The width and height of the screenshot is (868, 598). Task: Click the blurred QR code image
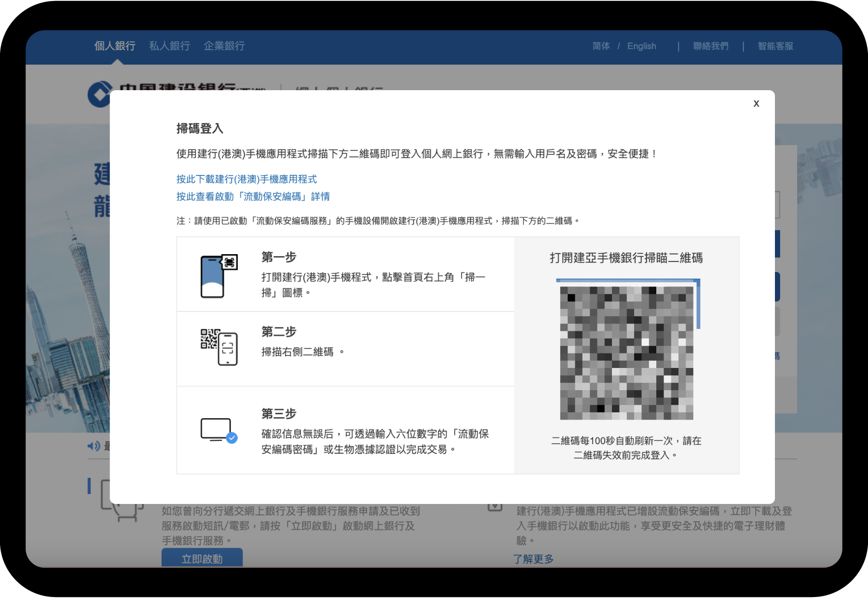pos(626,353)
